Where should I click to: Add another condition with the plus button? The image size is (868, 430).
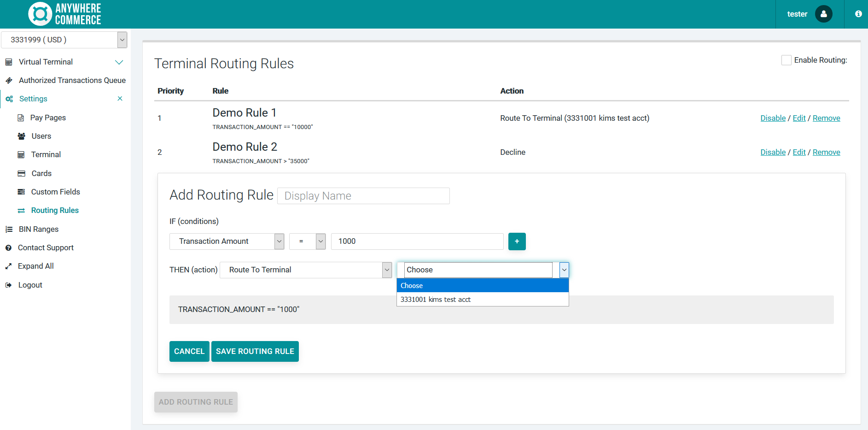(x=517, y=242)
